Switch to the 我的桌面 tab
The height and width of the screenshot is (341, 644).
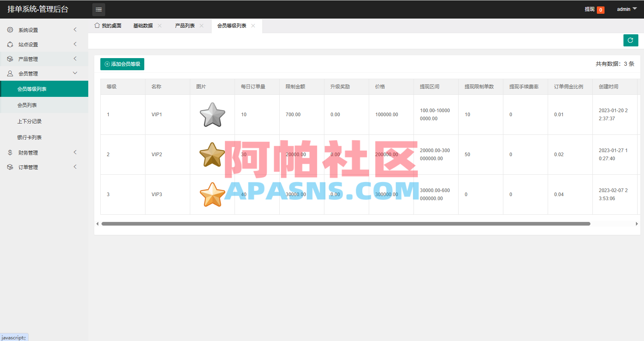pos(108,25)
